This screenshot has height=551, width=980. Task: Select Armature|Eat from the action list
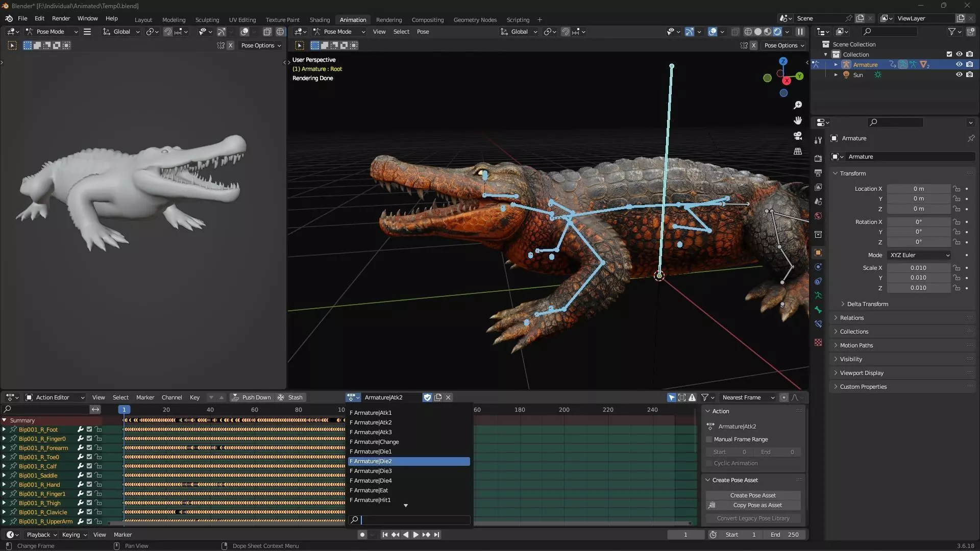point(409,490)
